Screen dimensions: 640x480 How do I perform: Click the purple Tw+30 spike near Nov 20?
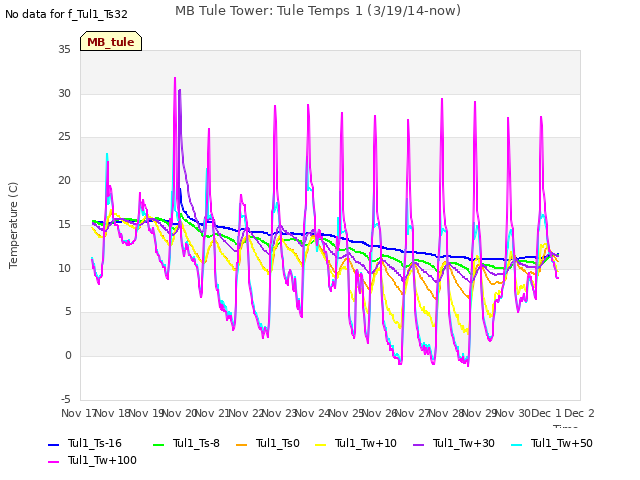180,91
